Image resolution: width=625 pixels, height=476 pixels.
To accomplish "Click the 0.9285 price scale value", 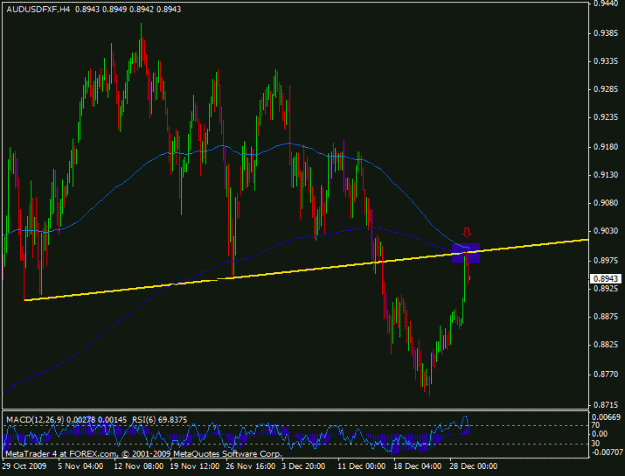I will 606,89.
